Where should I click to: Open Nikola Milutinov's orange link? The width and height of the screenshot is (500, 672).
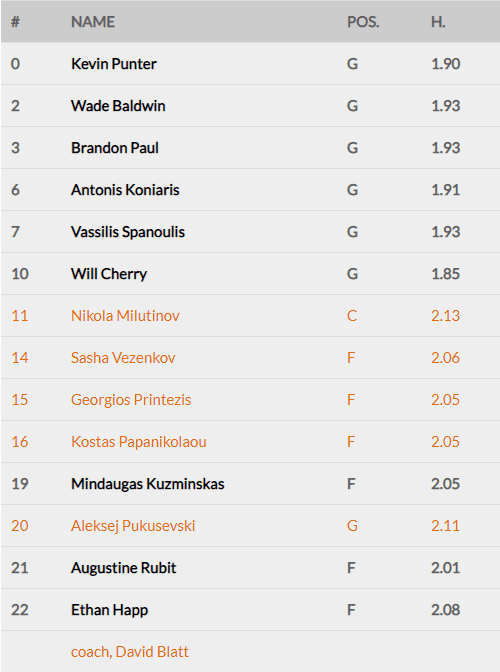pos(125,316)
